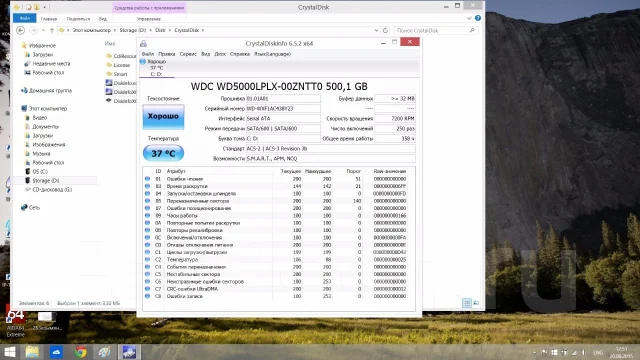
Task: Switch Explorer to large icons view
Action: [476, 303]
